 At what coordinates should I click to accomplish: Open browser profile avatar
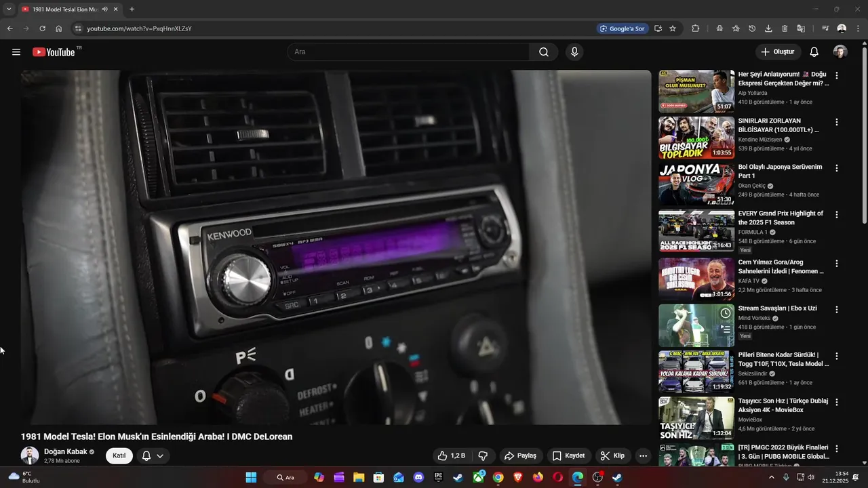pyautogui.click(x=842, y=28)
